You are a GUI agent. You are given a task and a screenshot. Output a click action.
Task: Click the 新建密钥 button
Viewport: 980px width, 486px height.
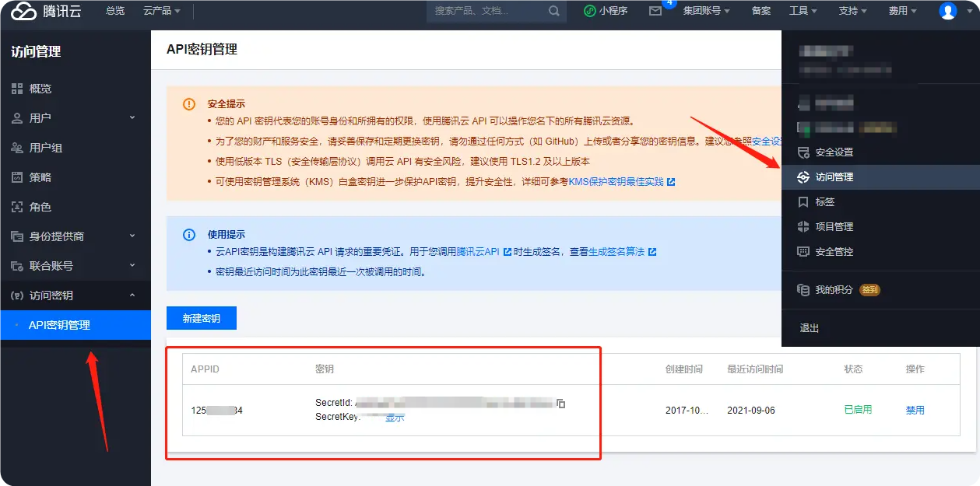coord(202,319)
